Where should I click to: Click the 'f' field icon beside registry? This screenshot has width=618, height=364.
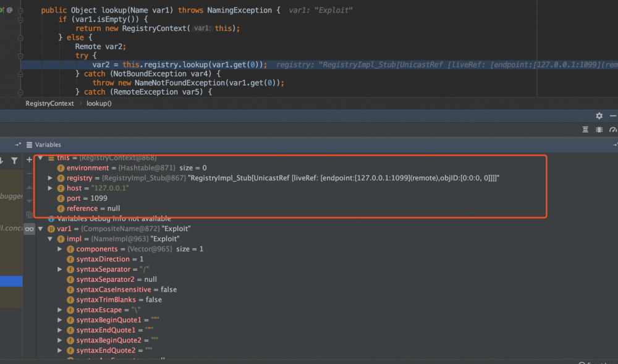tap(61, 179)
